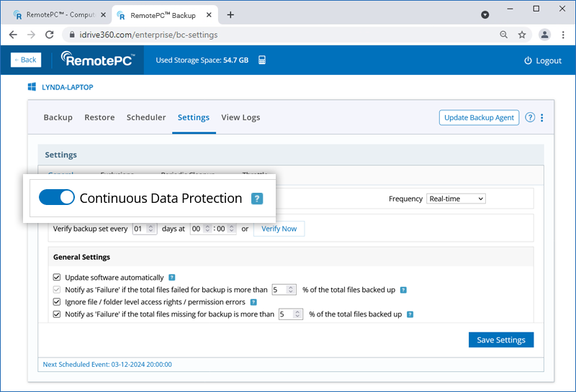This screenshot has width=576, height=392.
Task: Uncheck Update software automatically
Action: pos(57,277)
